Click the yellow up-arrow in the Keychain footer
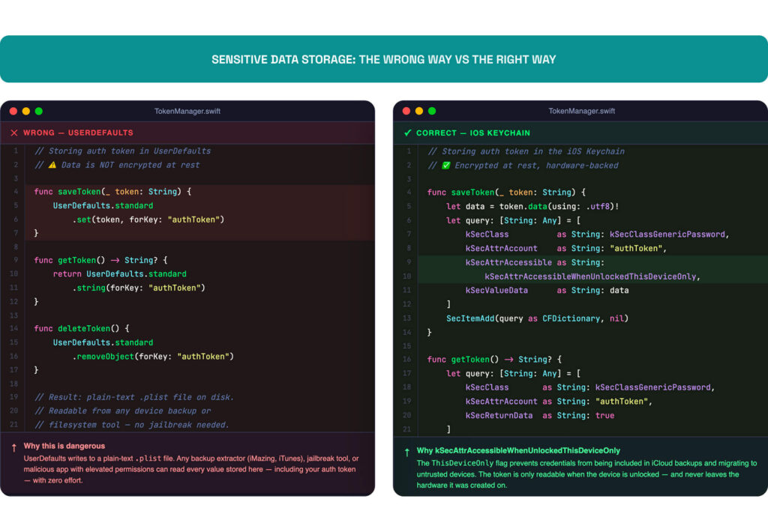The image size is (768, 532). [x=405, y=453]
